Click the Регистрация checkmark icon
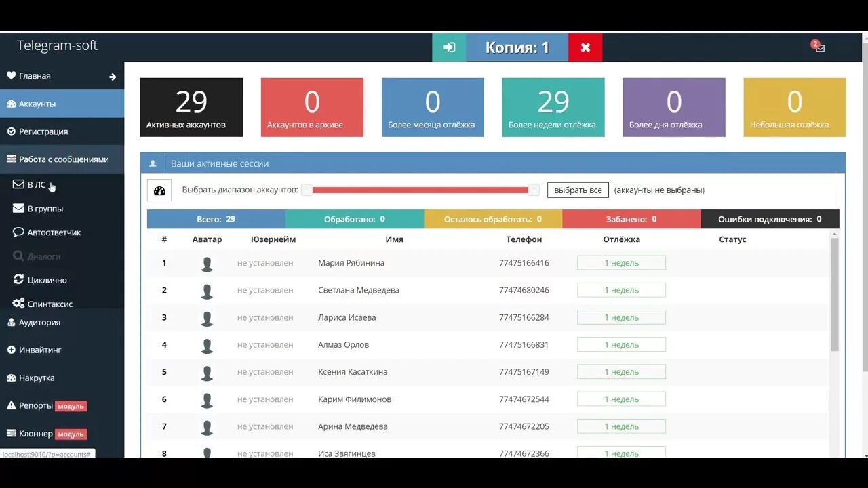The width and height of the screenshot is (868, 488). pyautogui.click(x=11, y=131)
